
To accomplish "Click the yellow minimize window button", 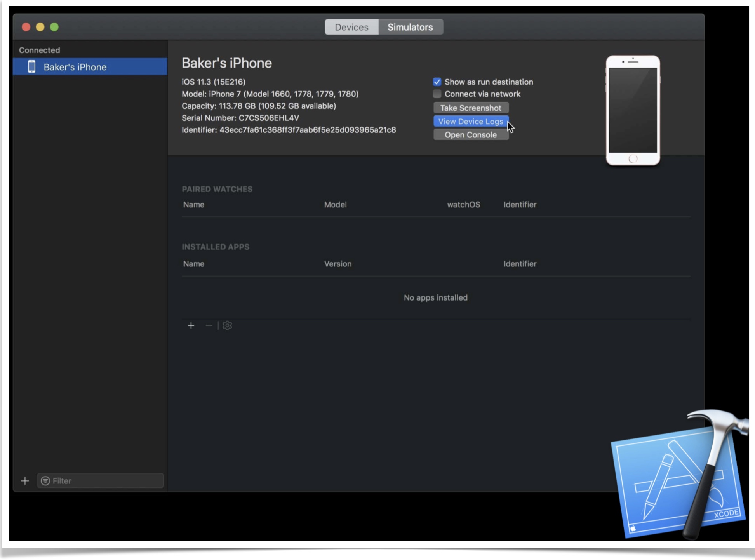I will click(40, 27).
